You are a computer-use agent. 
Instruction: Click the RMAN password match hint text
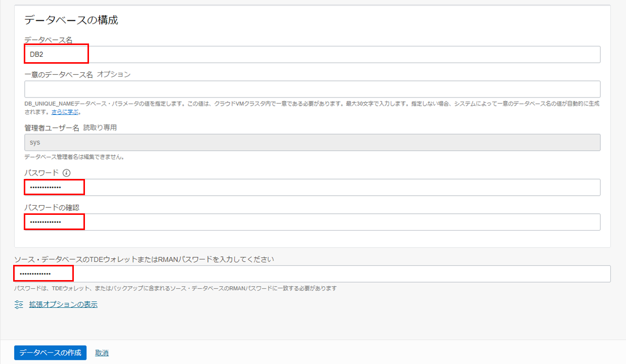pyautogui.click(x=175, y=288)
